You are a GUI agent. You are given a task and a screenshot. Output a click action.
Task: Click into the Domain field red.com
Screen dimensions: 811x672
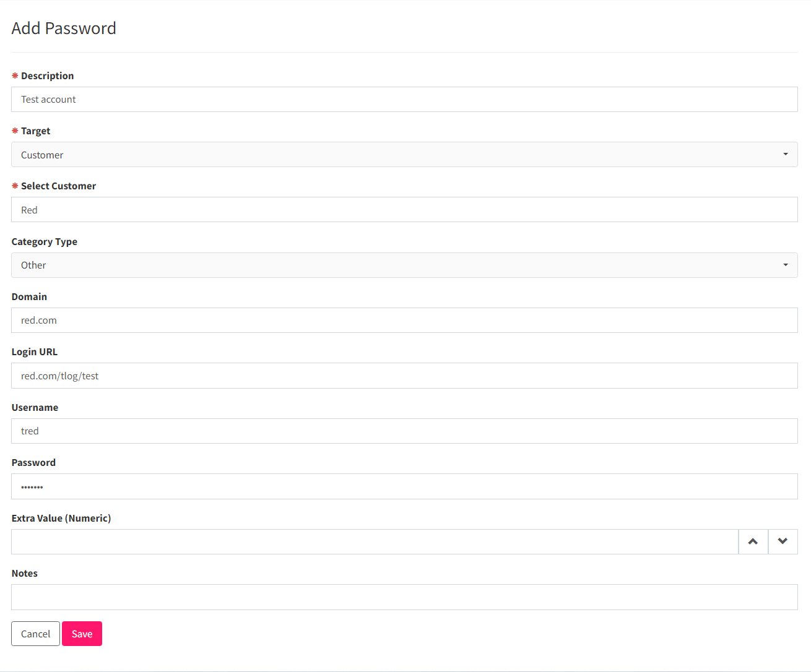click(404, 320)
